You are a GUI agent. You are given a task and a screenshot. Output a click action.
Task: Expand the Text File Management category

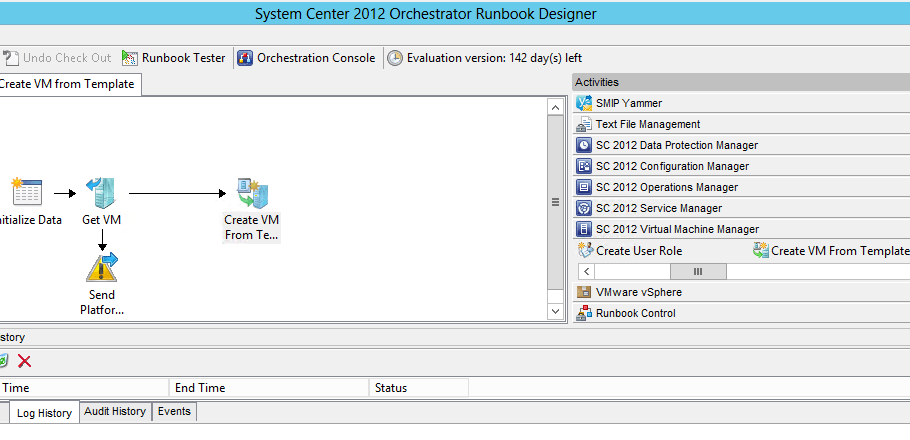(647, 124)
